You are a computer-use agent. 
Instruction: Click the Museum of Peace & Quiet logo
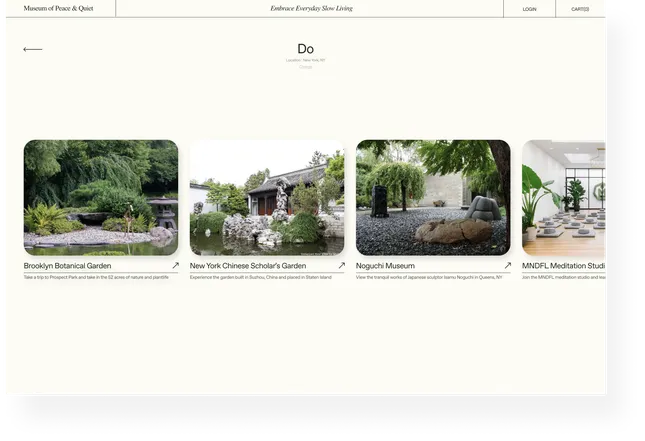pos(58,8)
